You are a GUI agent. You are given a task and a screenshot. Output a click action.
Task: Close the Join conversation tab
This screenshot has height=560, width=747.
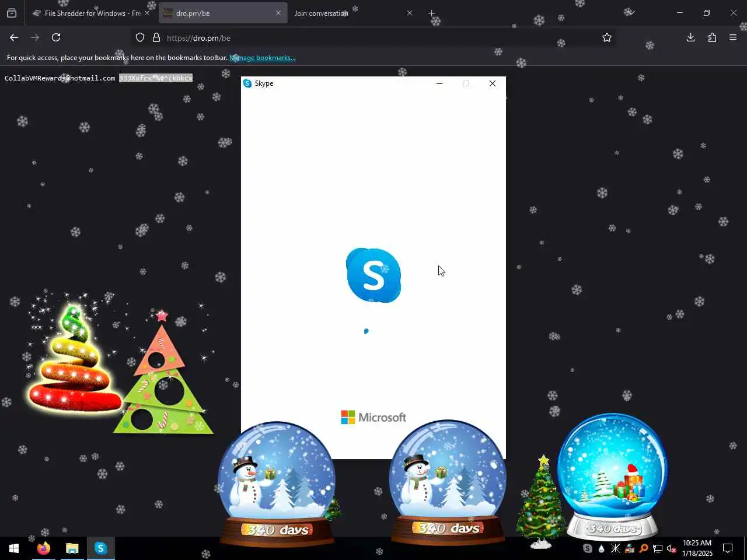point(409,13)
